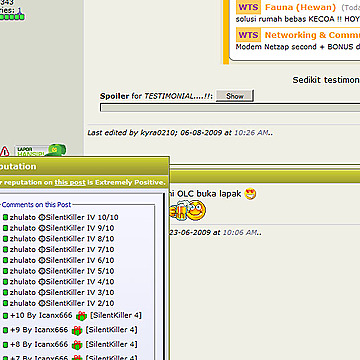Screen dimensions: 360x360
Task: Select the 'zhulato SilentKiller IV 2/10' comment
Action: 59,303
